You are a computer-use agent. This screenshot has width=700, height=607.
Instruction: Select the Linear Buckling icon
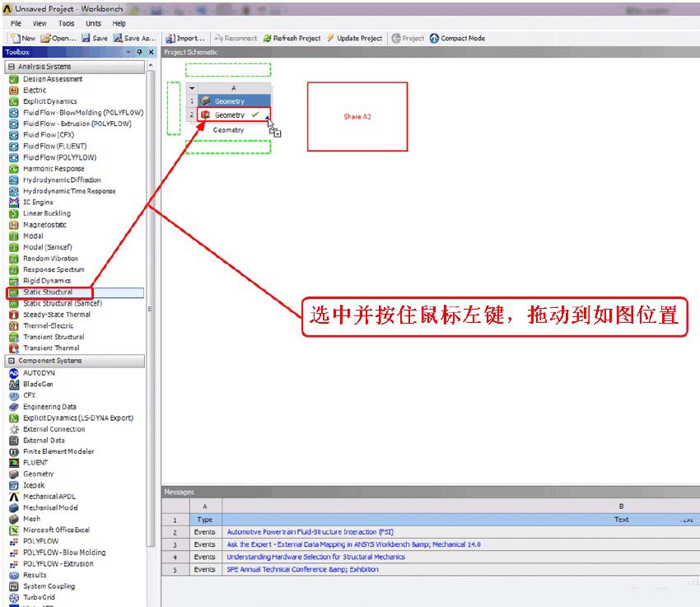[14, 213]
